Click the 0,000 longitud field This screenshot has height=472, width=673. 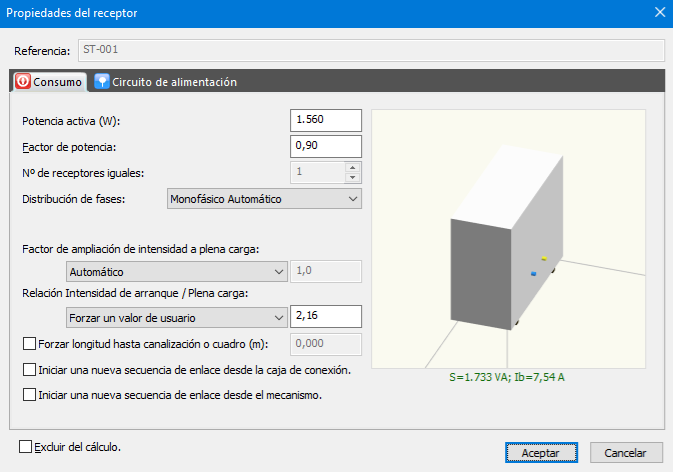[x=326, y=344]
